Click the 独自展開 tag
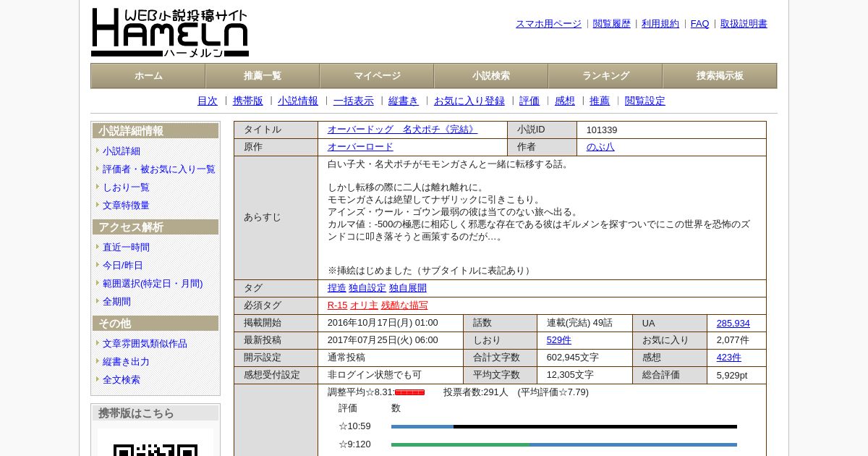 click(x=408, y=288)
